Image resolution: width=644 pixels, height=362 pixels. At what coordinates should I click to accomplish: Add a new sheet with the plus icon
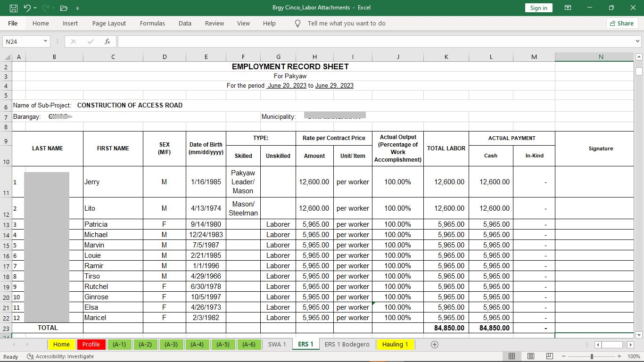tap(435, 345)
